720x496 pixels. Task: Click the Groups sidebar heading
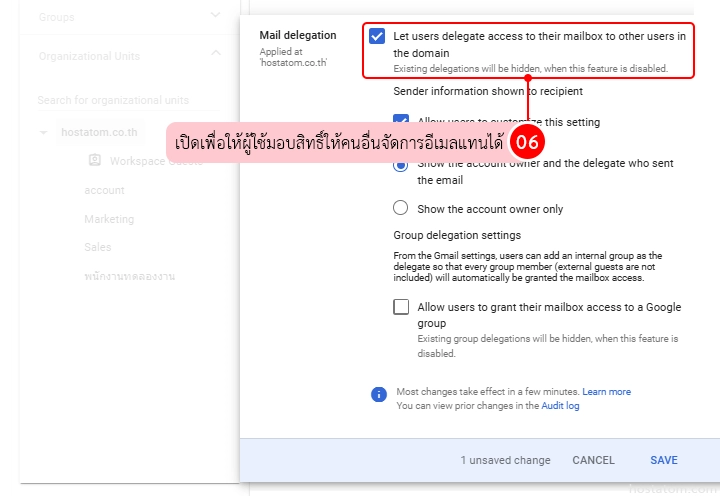56,17
